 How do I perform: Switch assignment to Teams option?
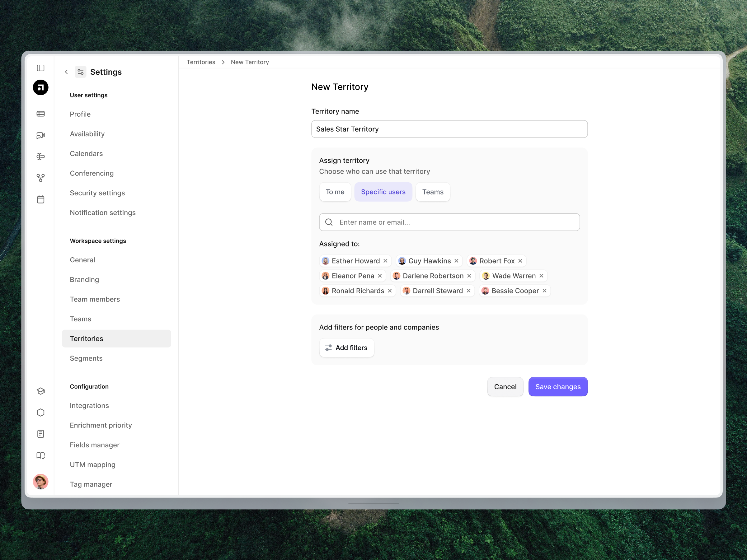[433, 192]
